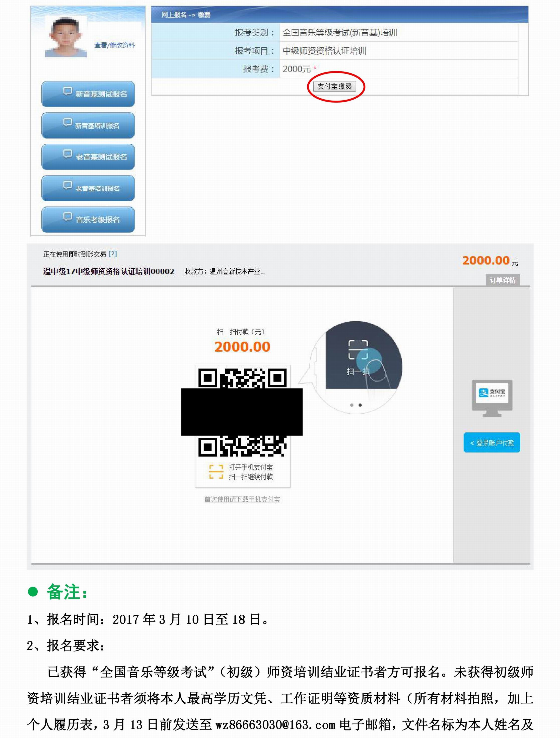Open 新音基测试报名 sidebar button
This screenshot has width=560, height=738.
(x=88, y=94)
